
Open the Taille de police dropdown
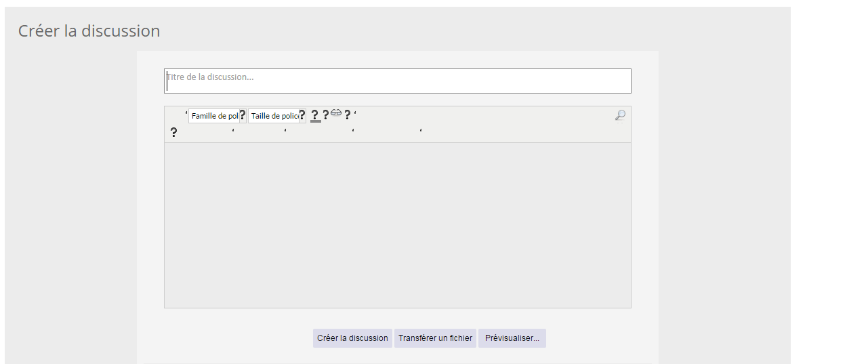pos(274,116)
